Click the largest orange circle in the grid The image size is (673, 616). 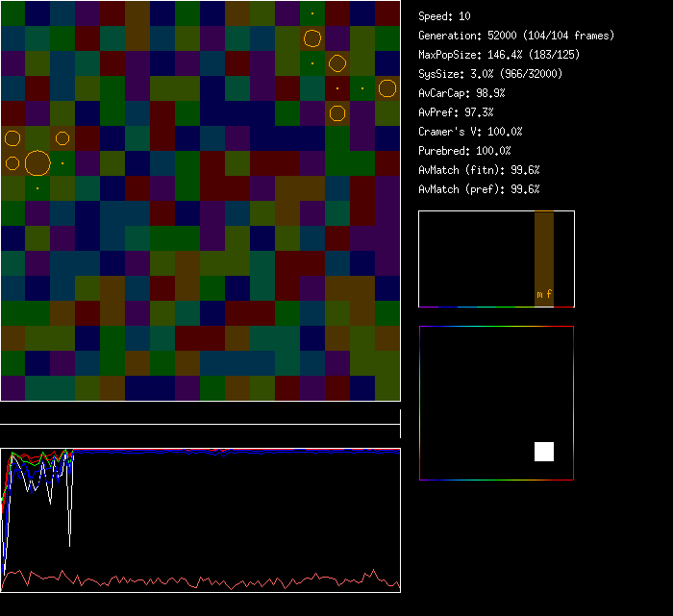pyautogui.click(x=37, y=163)
